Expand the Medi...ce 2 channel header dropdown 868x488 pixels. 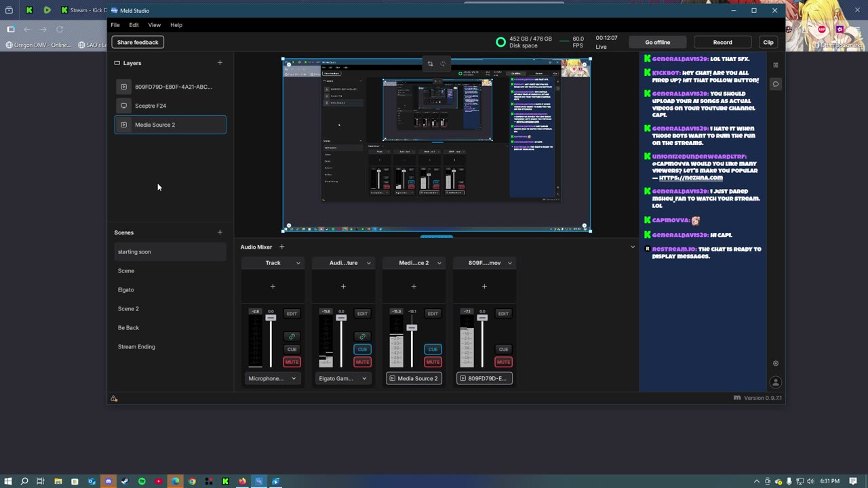click(x=439, y=263)
